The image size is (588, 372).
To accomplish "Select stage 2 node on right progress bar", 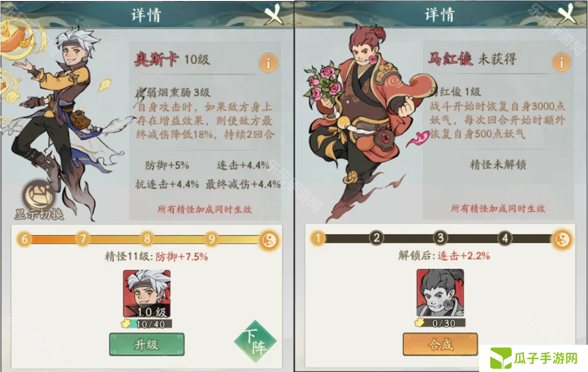I will pyautogui.click(x=377, y=238).
